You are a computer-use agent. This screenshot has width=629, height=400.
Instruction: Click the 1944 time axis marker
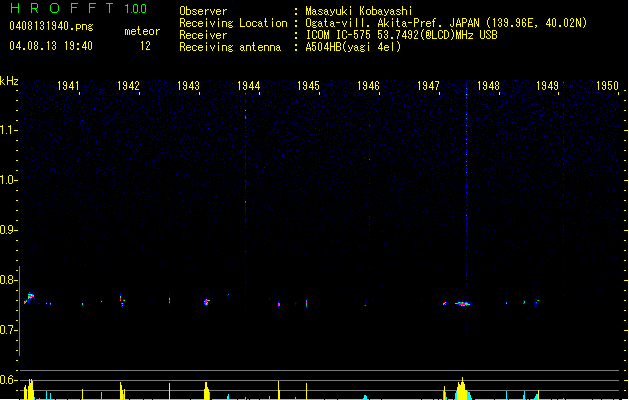click(x=248, y=86)
